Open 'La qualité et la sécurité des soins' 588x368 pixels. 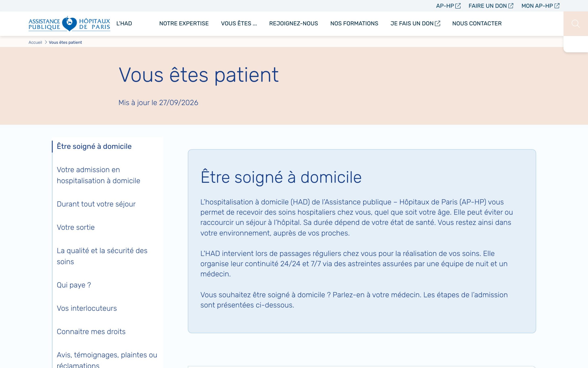[102, 256]
